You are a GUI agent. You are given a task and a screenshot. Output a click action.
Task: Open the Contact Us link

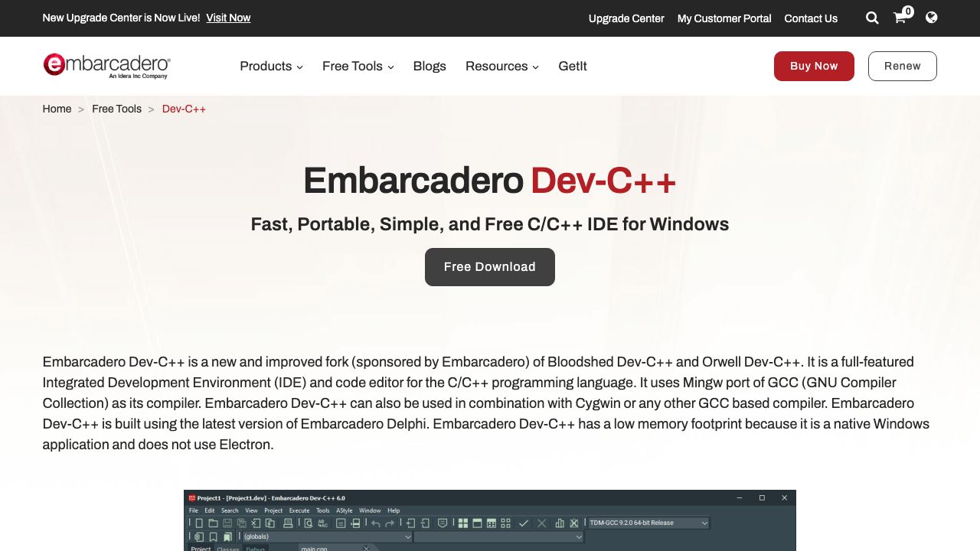(811, 18)
